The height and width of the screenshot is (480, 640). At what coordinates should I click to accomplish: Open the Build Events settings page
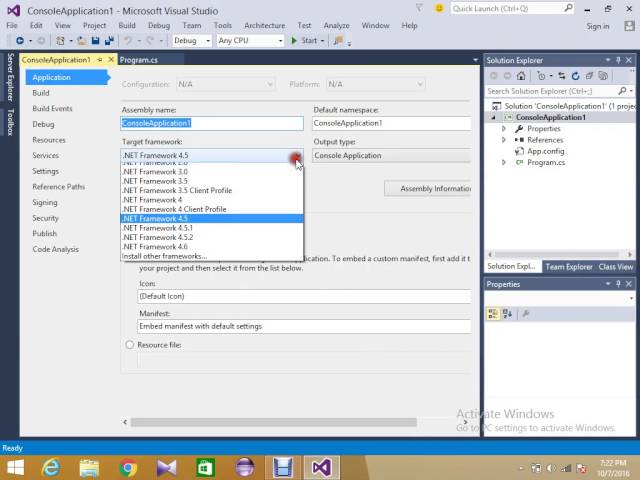52,109
